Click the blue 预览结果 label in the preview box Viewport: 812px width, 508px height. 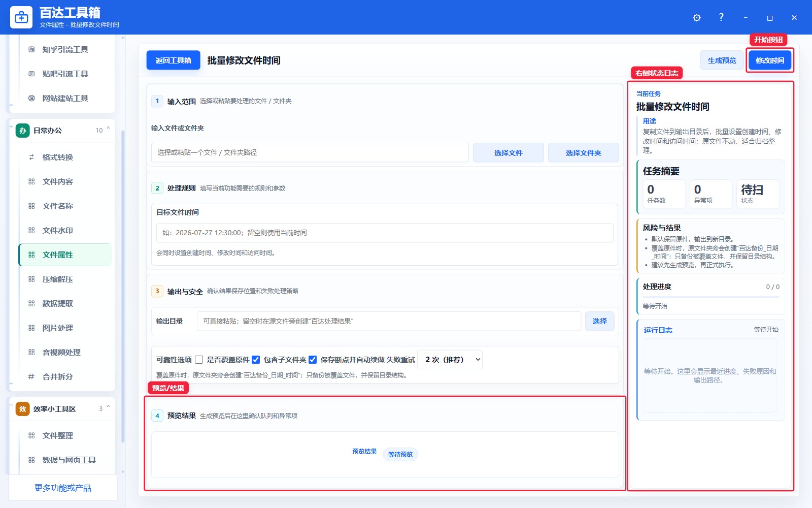point(364,451)
